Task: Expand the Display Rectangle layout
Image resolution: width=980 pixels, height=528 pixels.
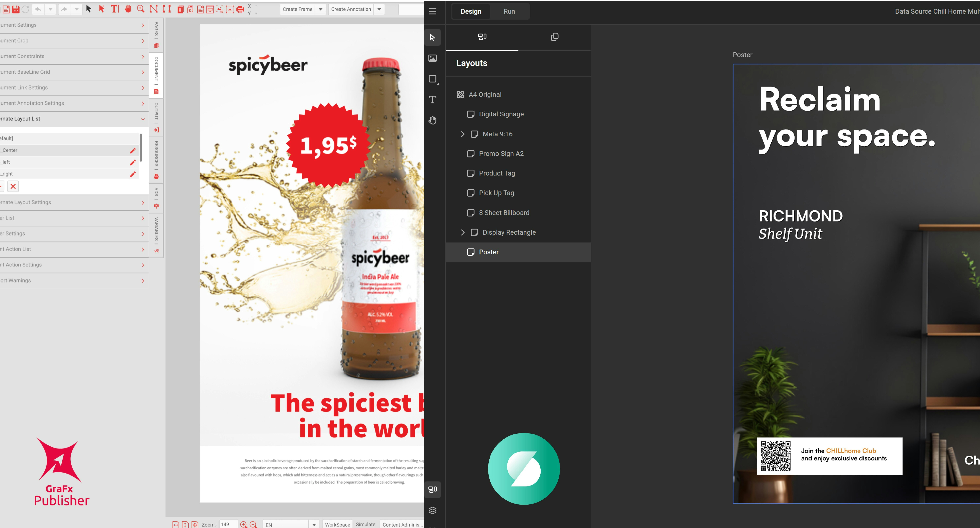Action: [463, 233]
